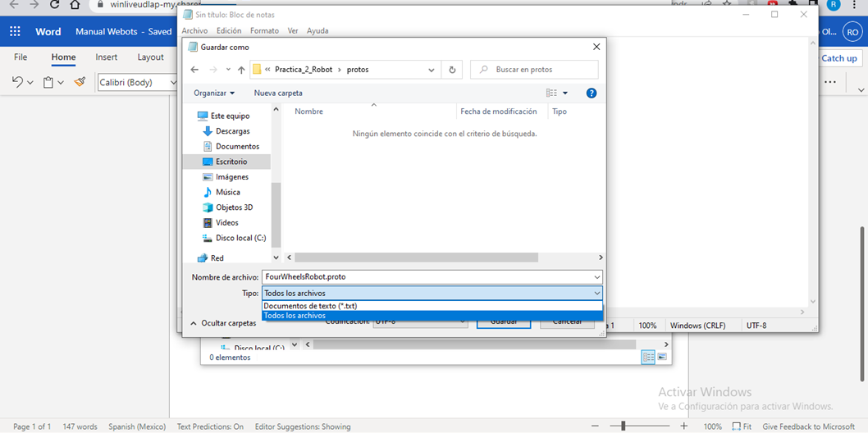868x433 pixels.
Task: Click the Spanish (Mexico) language indicator
Action: [137, 426]
